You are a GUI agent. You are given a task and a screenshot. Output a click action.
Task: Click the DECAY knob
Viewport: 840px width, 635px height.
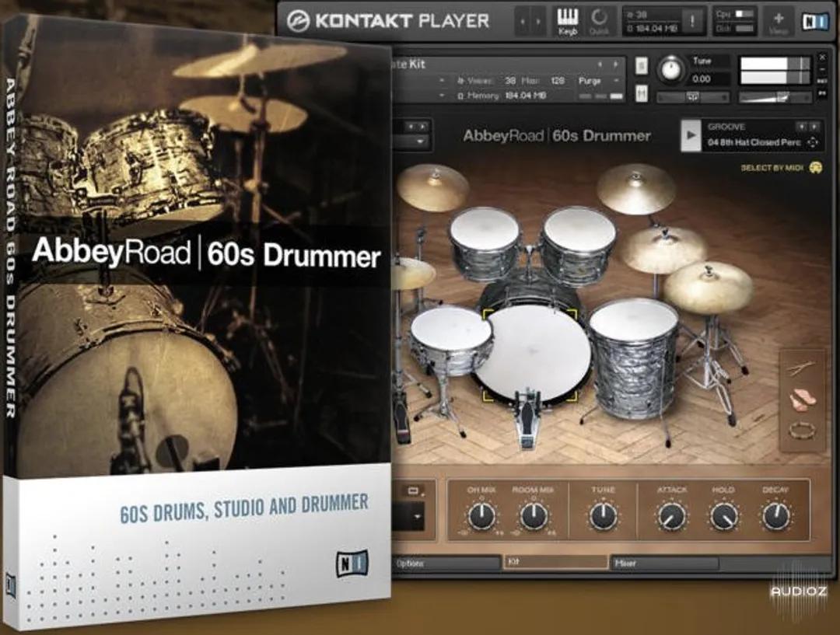pyautogui.click(x=775, y=516)
